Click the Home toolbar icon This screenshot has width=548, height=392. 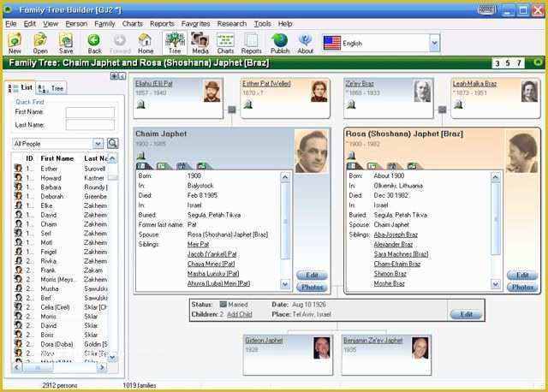pyautogui.click(x=146, y=43)
